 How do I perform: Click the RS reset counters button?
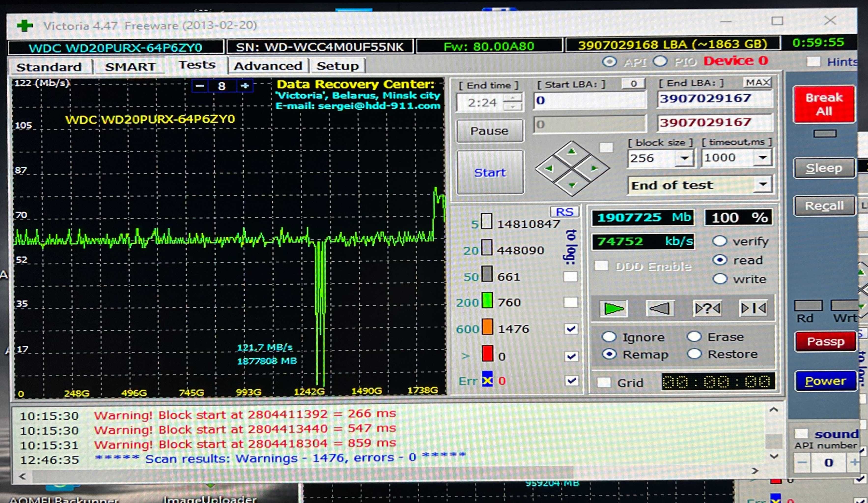565,212
